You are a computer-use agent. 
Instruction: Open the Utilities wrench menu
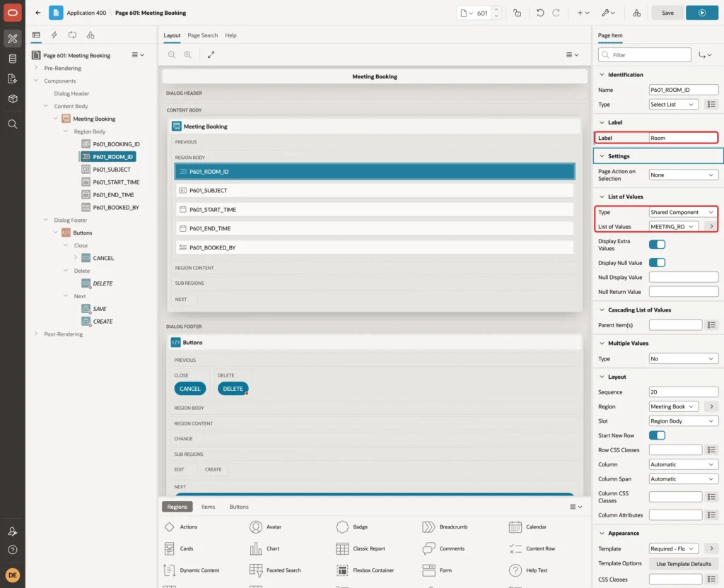coord(608,13)
